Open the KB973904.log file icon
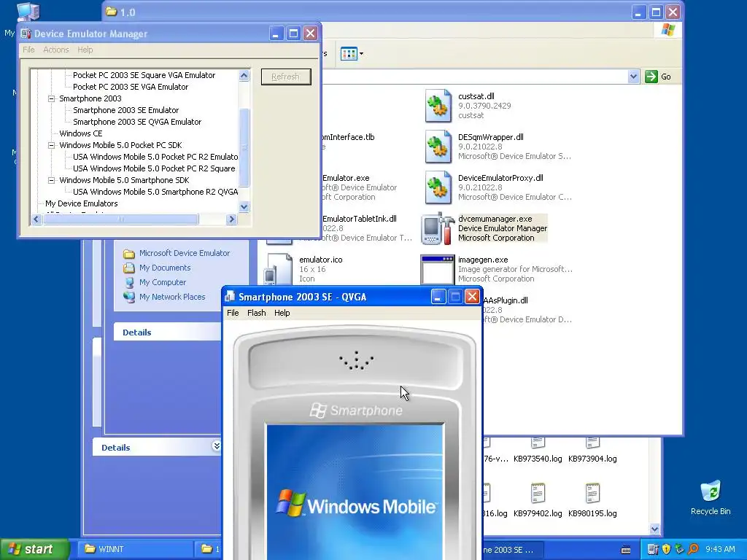Screen dimensions: 747x560 (x=592, y=444)
